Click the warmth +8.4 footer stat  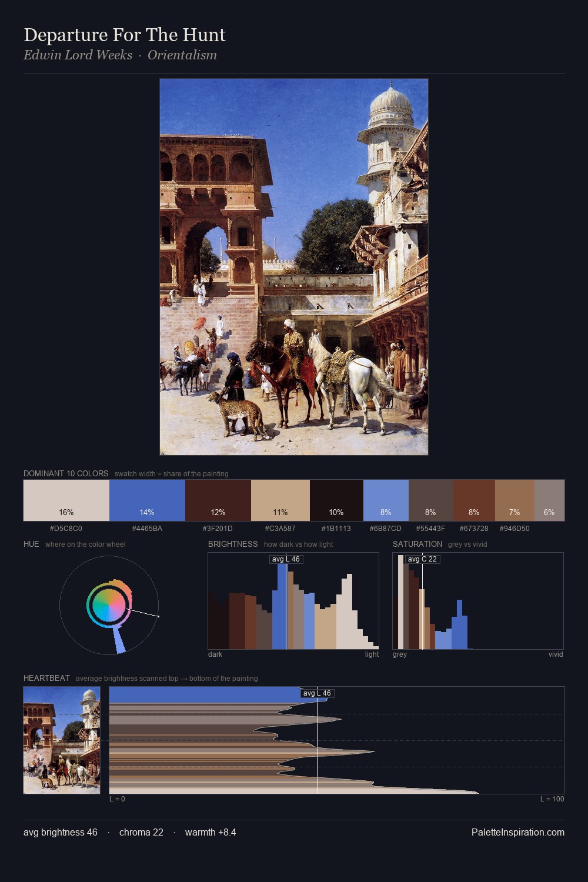coord(211,832)
